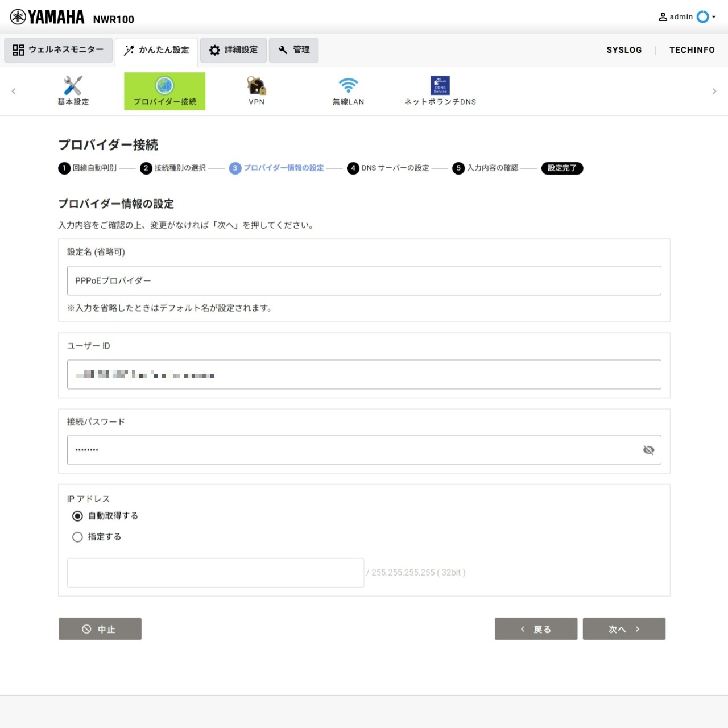
Task: Select the プロバイダー接続 globe icon
Action: pyautogui.click(x=164, y=86)
